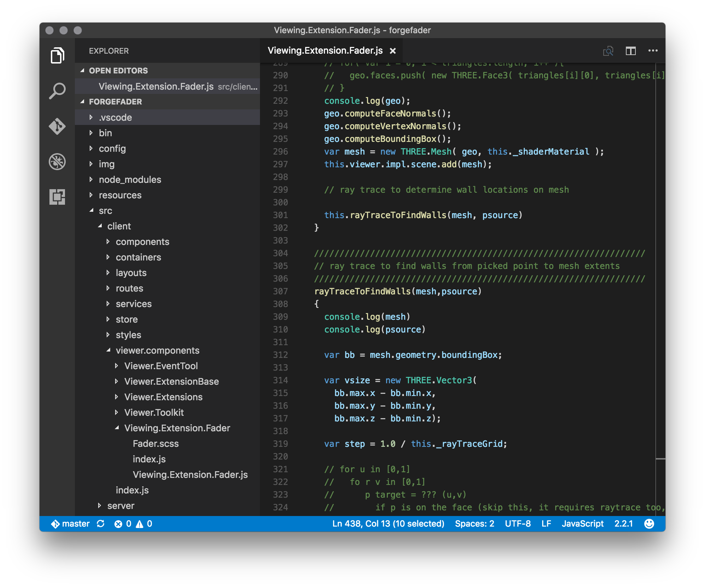Select the Viewing.Extension.Fader.js editor tab
The height and width of the screenshot is (588, 705).
325,50
